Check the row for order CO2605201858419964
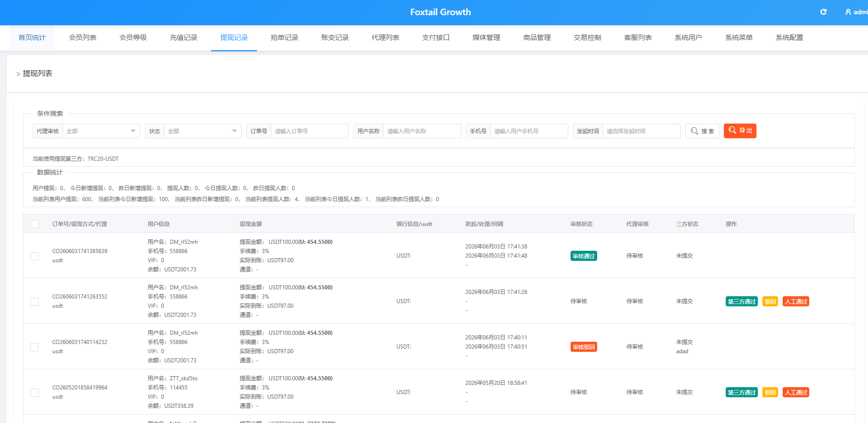The width and height of the screenshot is (868, 423). click(x=34, y=392)
